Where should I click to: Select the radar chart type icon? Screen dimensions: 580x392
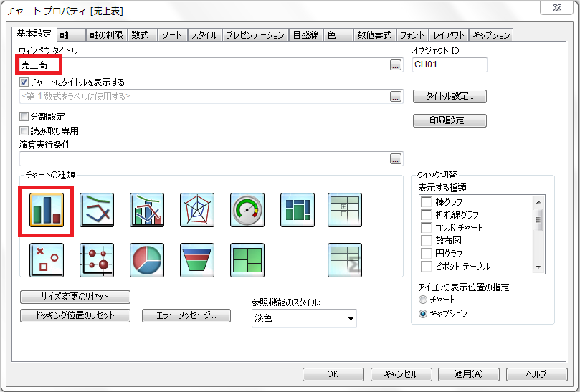coord(197,211)
